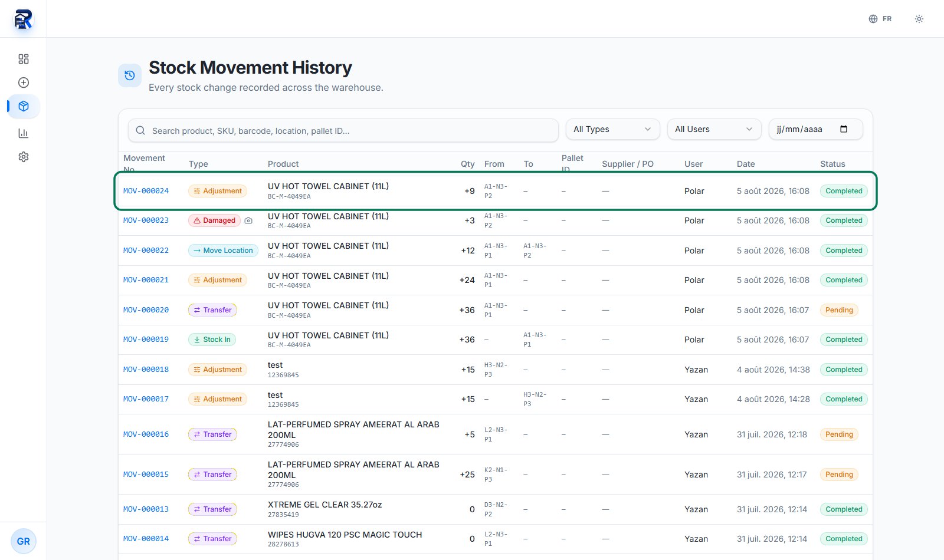
Task: Click date 4 août 2026, 14:38
Action: (773, 370)
